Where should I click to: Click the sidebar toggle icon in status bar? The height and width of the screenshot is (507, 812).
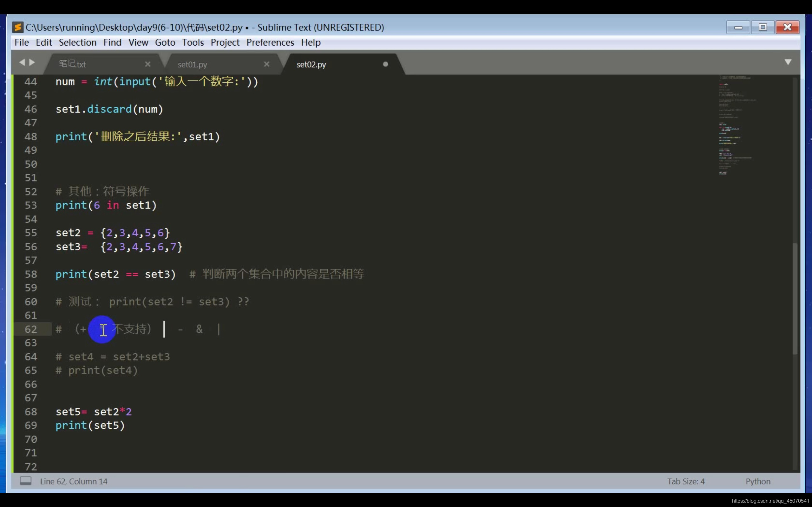[x=25, y=481]
